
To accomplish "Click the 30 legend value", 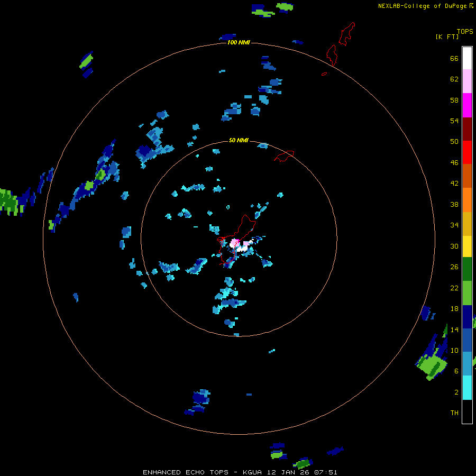I will click(x=454, y=246).
